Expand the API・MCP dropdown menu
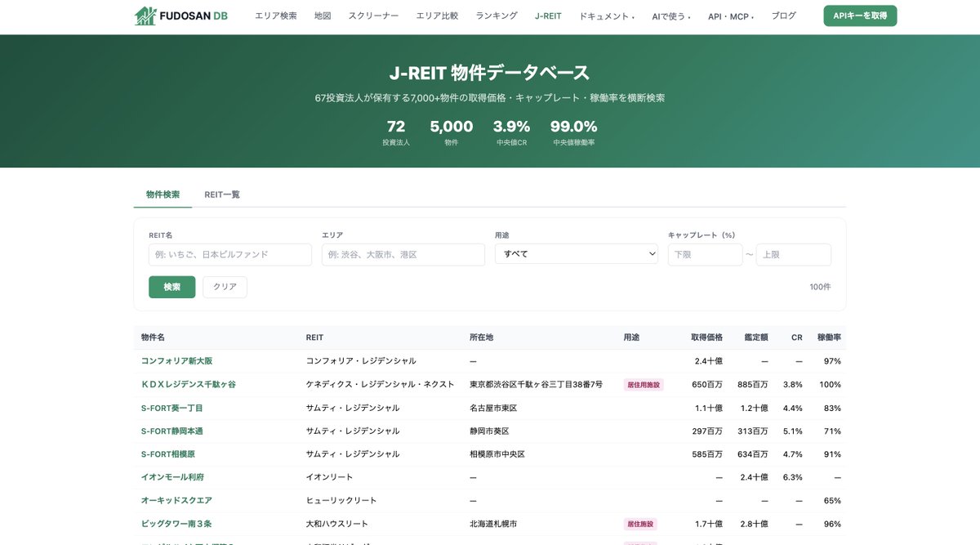980x545 pixels. coord(731,16)
